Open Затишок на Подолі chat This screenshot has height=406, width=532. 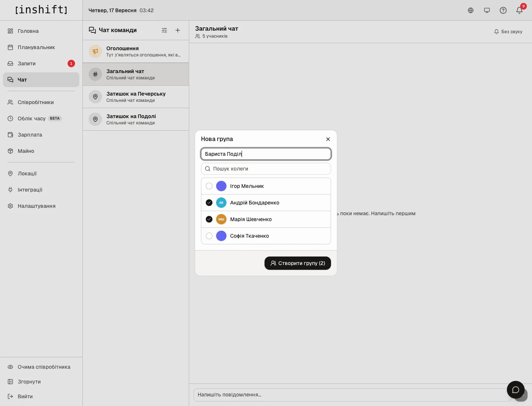[x=136, y=119]
